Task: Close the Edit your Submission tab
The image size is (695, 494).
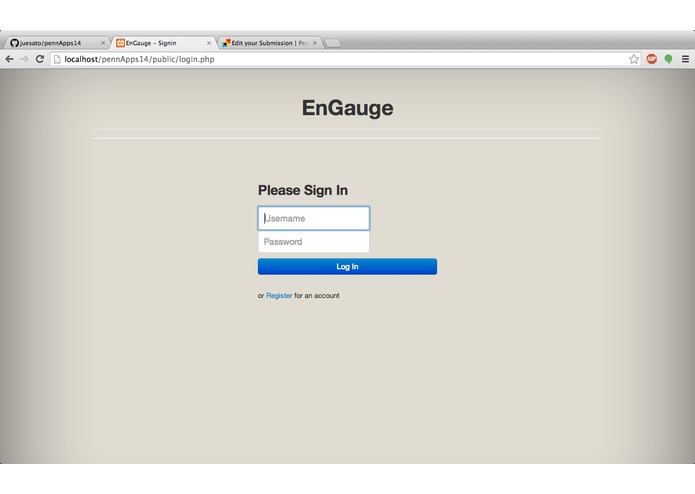Action: 315,43
